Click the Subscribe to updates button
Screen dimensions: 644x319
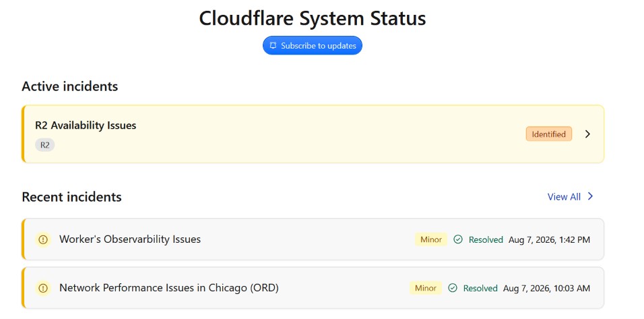click(x=312, y=46)
